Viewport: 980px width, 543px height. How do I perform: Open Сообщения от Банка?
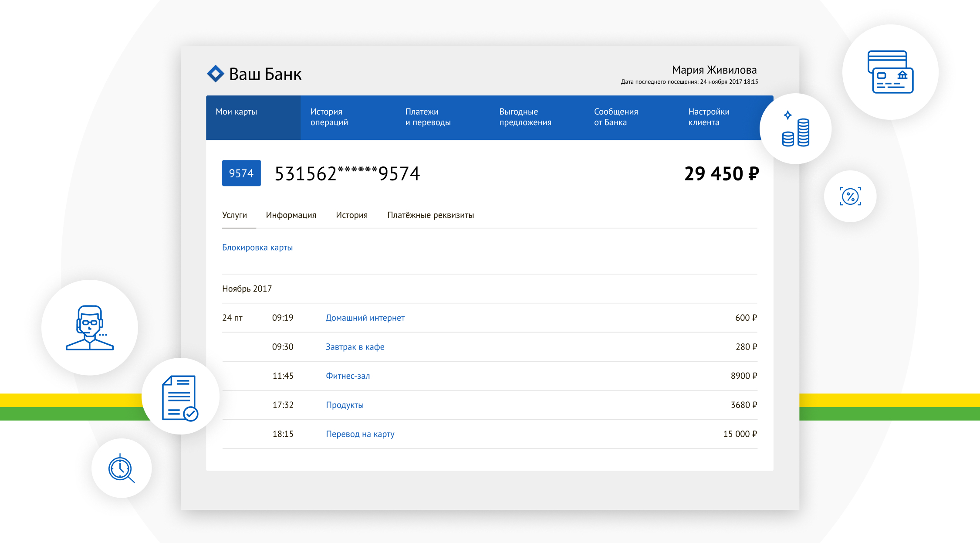coord(615,117)
